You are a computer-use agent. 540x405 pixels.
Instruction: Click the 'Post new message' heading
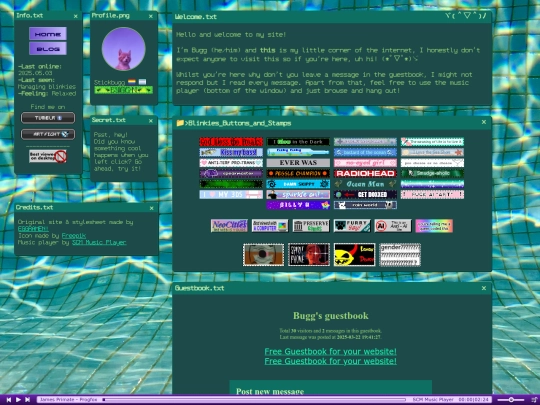pos(270,391)
